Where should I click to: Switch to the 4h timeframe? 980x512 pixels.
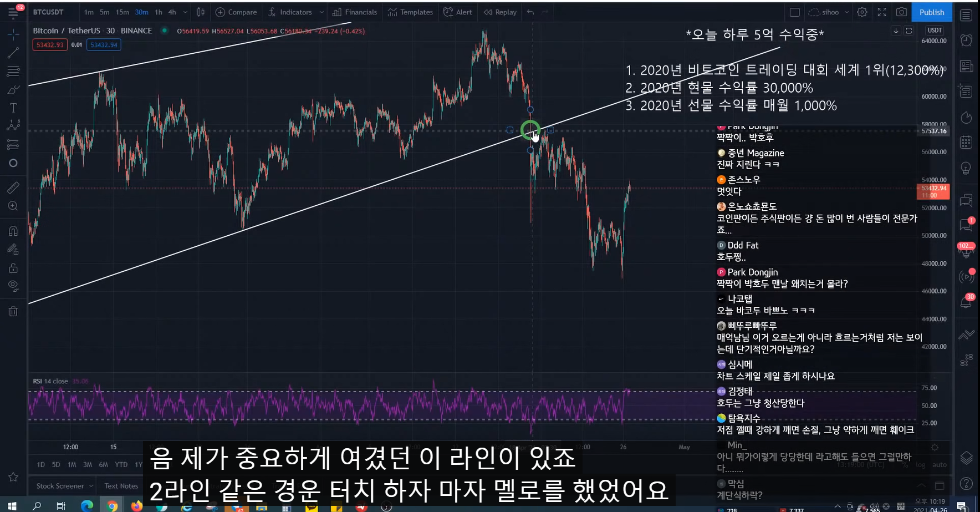(172, 12)
